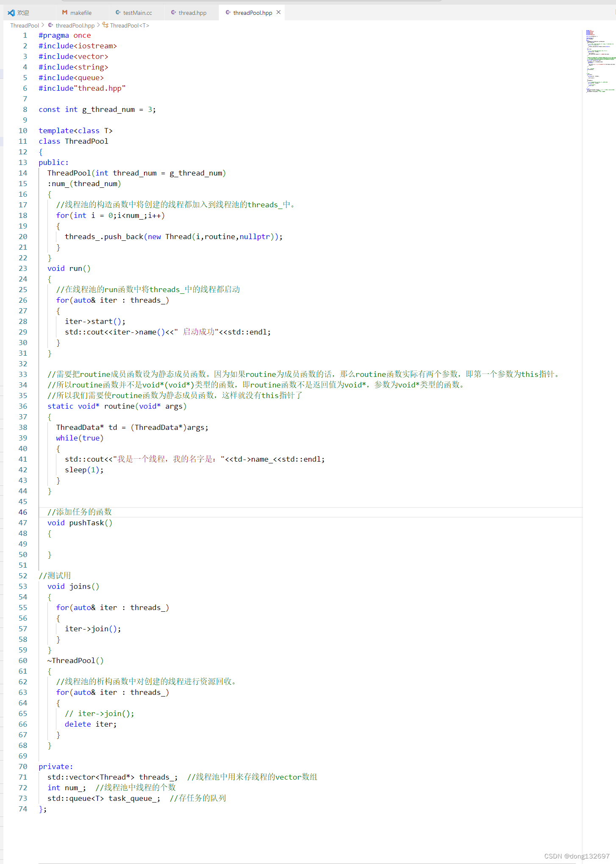Viewport: 616px width, 864px height.
Task: Click 'sleep(1);' statement
Action: pos(84,470)
